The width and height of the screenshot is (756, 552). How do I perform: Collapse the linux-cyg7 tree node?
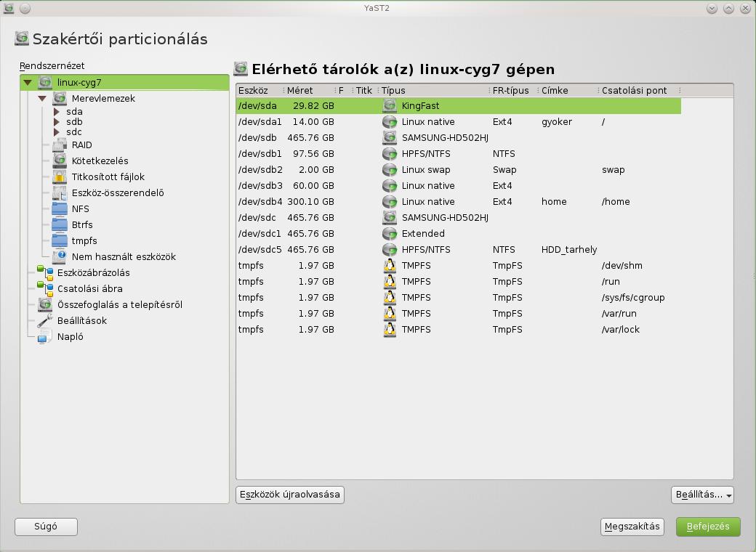[x=28, y=82]
